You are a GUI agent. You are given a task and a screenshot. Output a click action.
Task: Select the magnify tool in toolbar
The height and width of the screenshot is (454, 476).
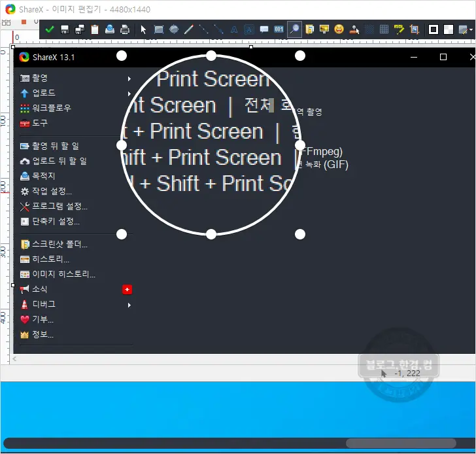click(294, 29)
